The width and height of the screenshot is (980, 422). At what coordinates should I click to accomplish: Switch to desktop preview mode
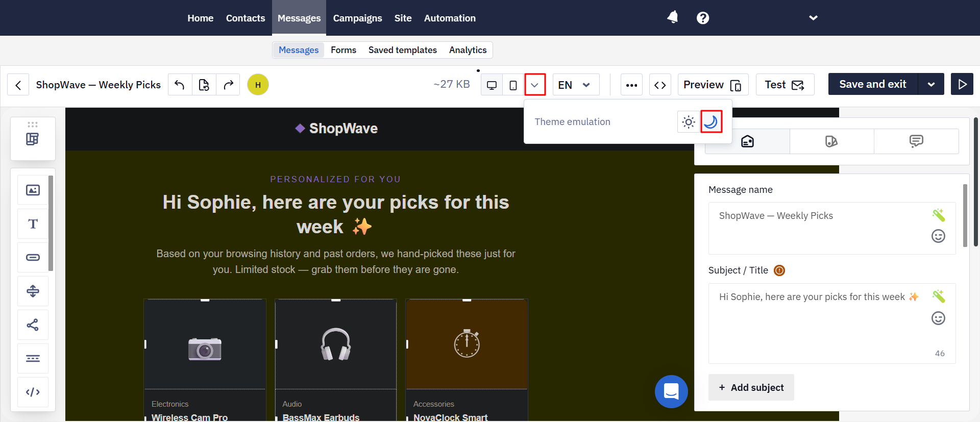click(492, 85)
